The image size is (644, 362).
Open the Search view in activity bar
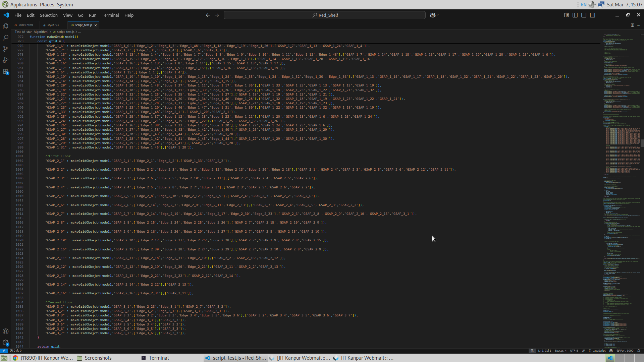click(x=5, y=38)
